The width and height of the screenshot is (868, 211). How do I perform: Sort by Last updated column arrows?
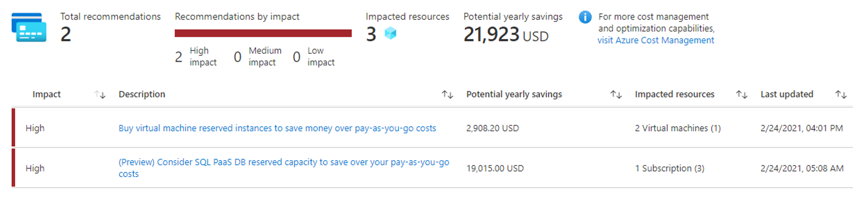841,94
